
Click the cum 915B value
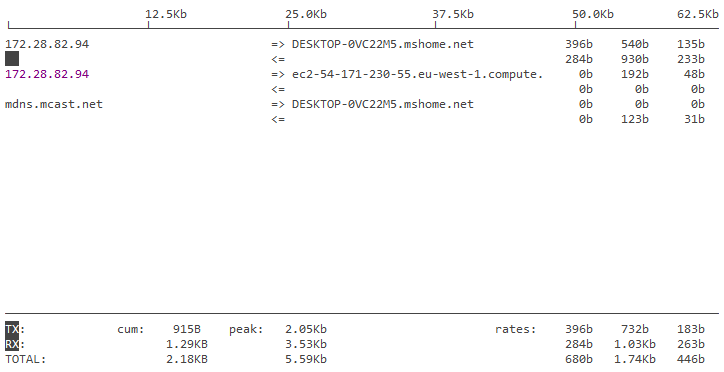(187, 329)
